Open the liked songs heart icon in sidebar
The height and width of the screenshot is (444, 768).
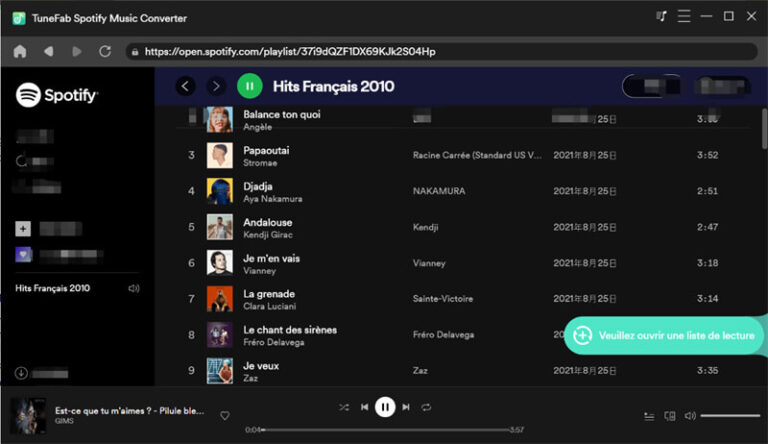click(x=23, y=254)
